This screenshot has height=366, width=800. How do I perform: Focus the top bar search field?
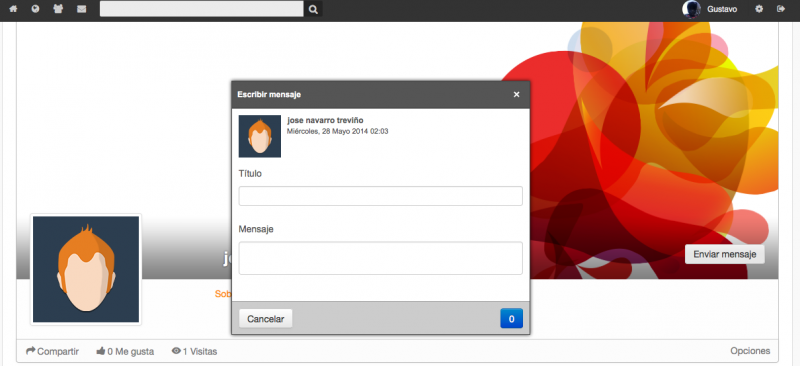coord(202,9)
